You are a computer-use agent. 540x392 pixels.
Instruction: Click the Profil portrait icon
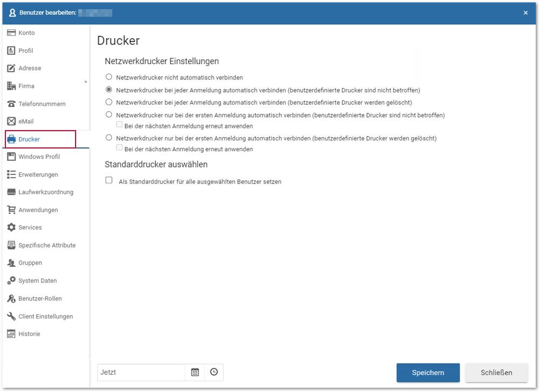[11, 51]
